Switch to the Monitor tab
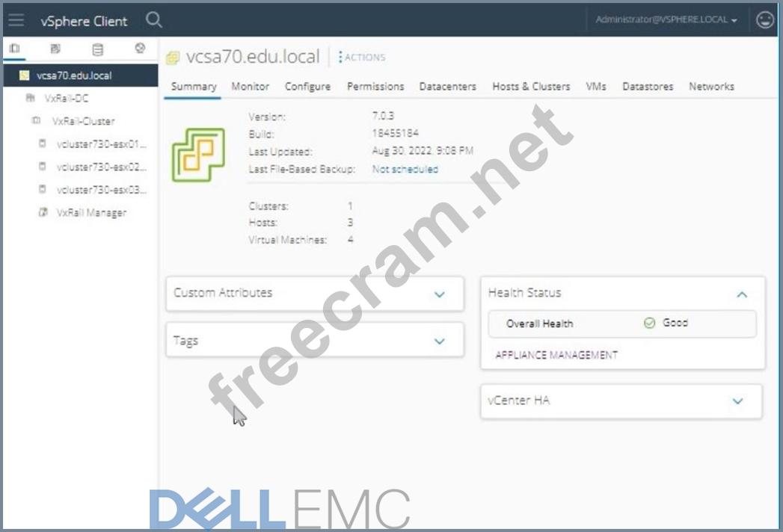This screenshot has height=532, width=783. click(x=250, y=87)
